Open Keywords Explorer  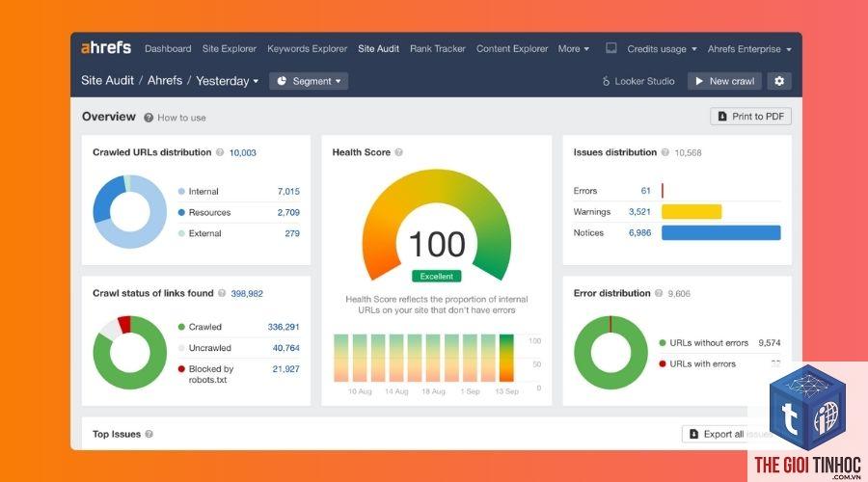[308, 49]
